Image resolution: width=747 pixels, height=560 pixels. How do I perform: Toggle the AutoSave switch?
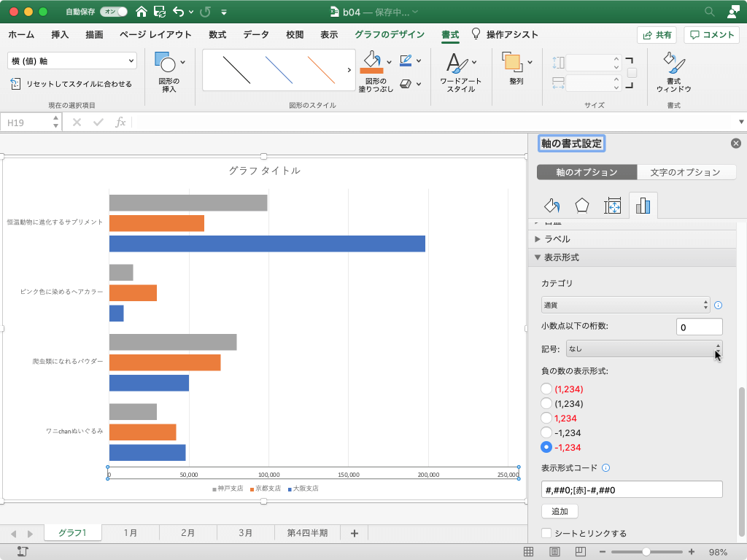point(114,12)
